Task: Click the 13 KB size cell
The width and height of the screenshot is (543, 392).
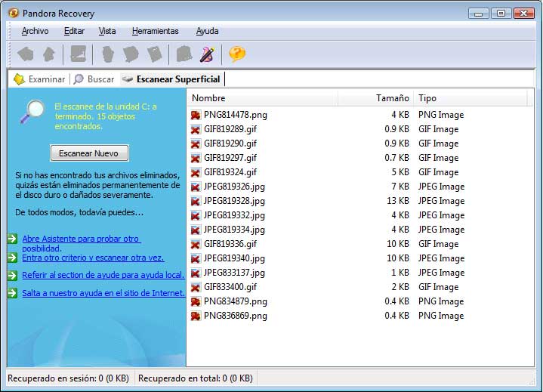Action: (x=398, y=201)
